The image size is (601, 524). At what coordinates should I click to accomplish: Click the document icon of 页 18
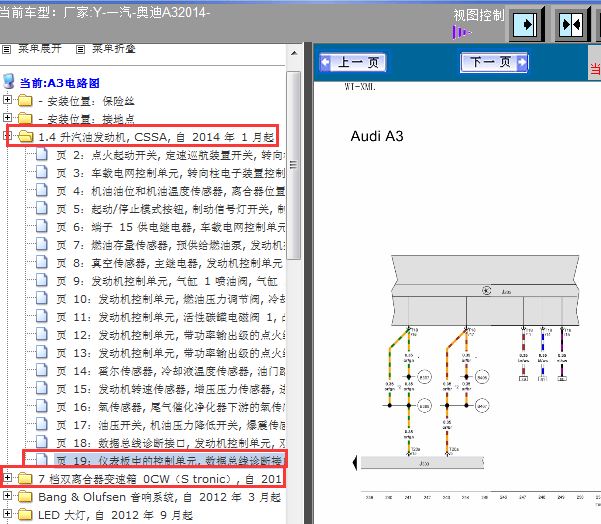tap(41, 442)
